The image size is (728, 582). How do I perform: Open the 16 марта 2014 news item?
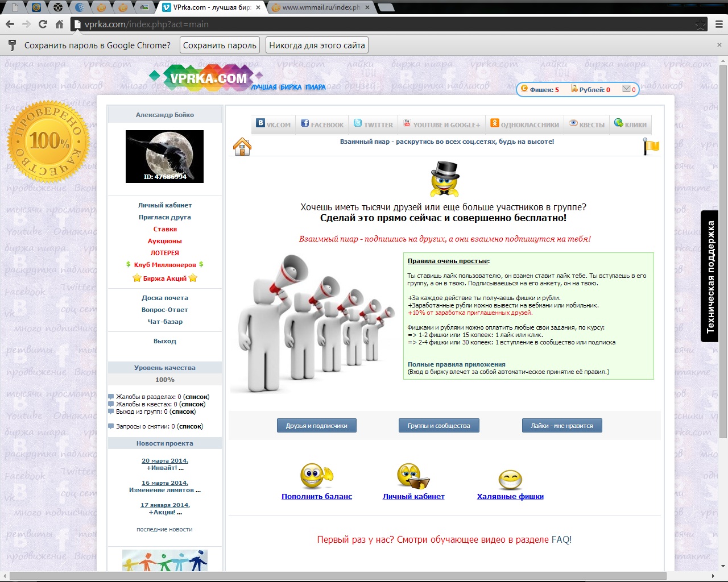165,483
